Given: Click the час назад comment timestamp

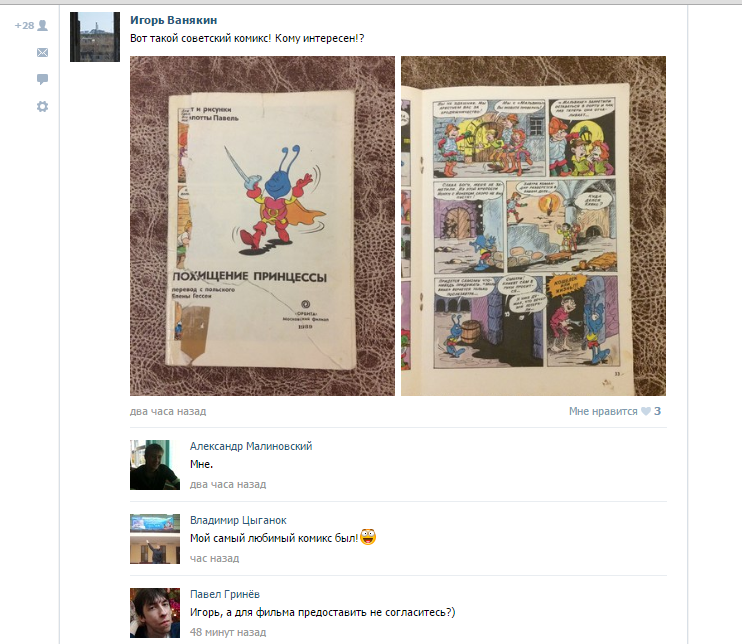Looking at the screenshot, I should (x=214, y=558).
